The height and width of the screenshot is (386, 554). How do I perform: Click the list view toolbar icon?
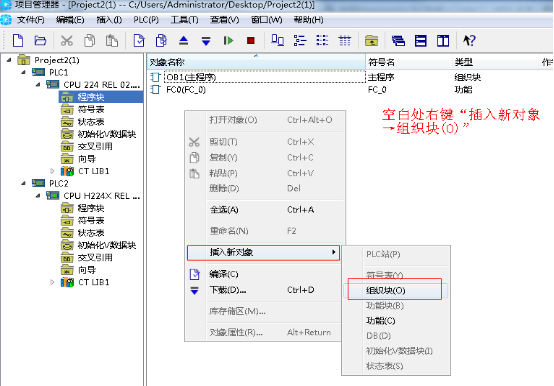322,41
